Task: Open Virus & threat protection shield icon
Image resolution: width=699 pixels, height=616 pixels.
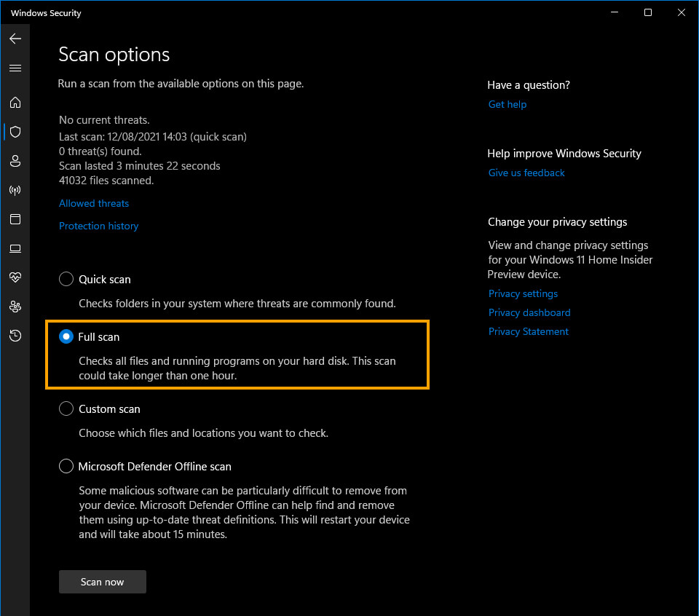Action: click(x=15, y=132)
